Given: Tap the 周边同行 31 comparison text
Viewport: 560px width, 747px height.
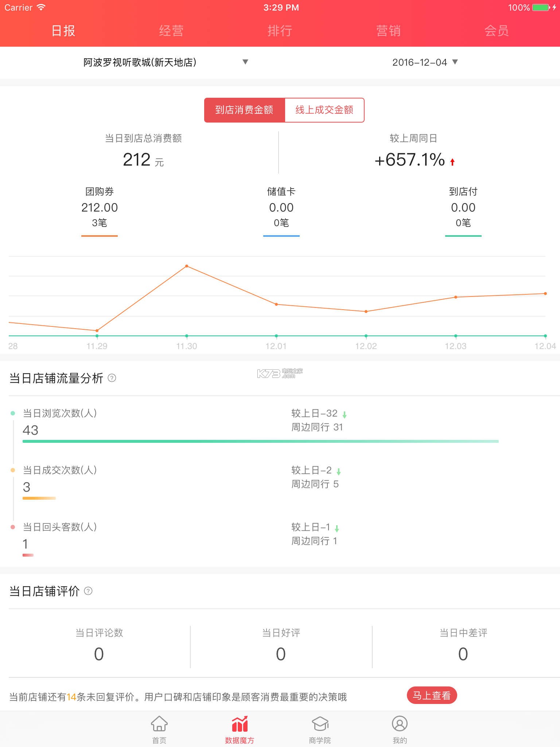Looking at the screenshot, I should tap(317, 427).
